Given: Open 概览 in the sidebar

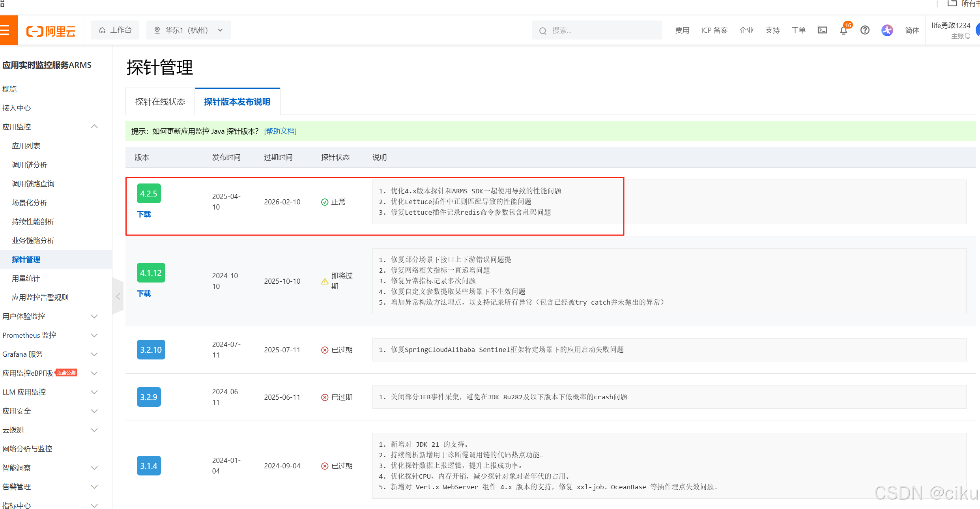Looking at the screenshot, I should point(9,89).
